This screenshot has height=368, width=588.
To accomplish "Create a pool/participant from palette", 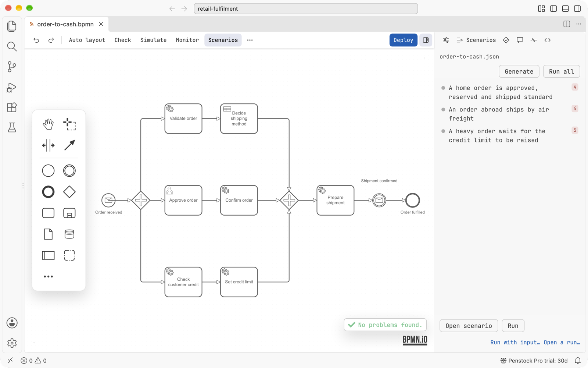I will [x=48, y=255].
